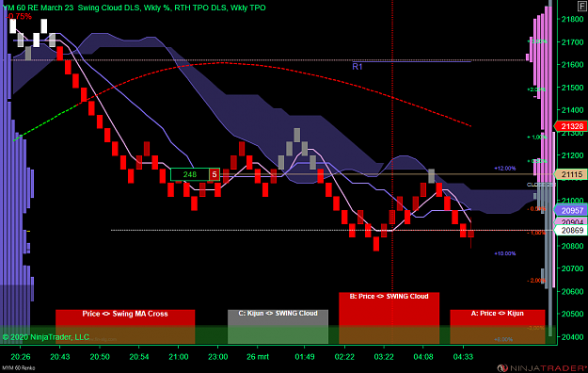Select the pink 20904 price marker

(x=571, y=221)
